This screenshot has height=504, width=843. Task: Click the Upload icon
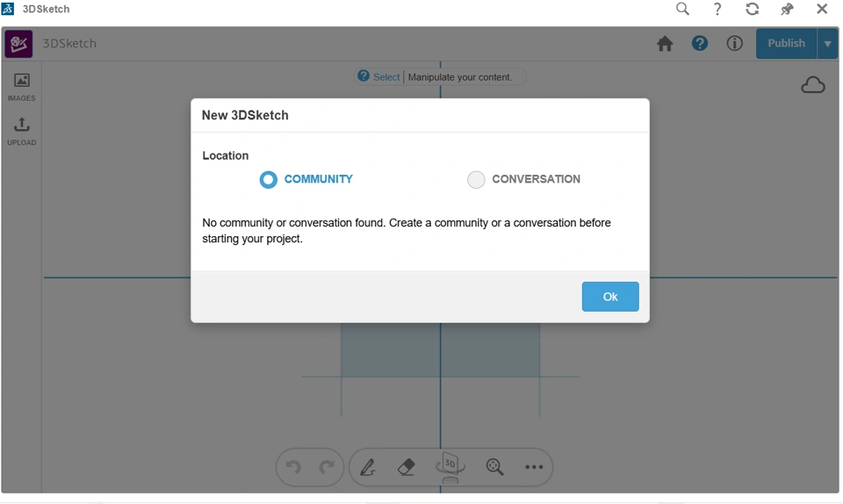point(22,130)
